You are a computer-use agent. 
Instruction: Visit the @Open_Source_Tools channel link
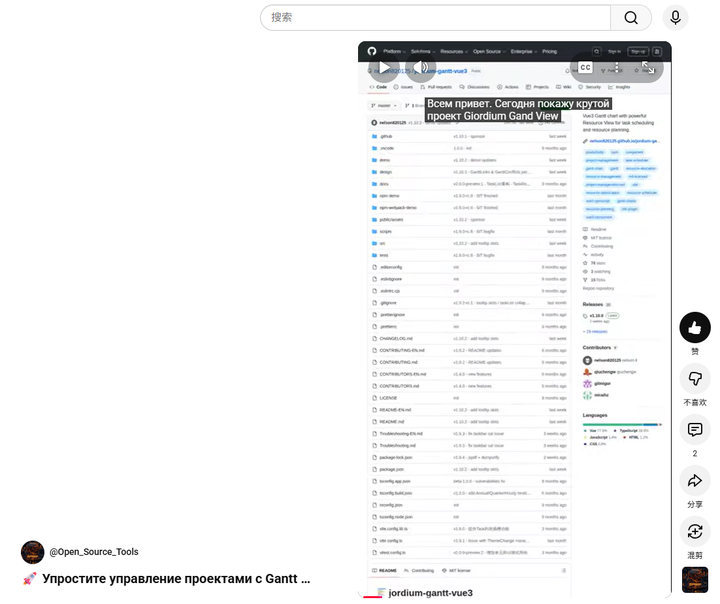(94, 552)
